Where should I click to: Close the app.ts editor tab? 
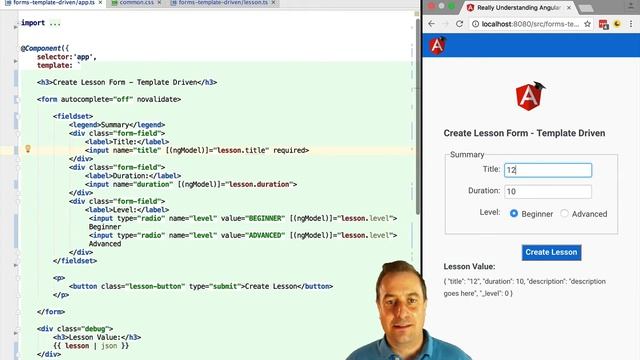(x=100, y=3)
